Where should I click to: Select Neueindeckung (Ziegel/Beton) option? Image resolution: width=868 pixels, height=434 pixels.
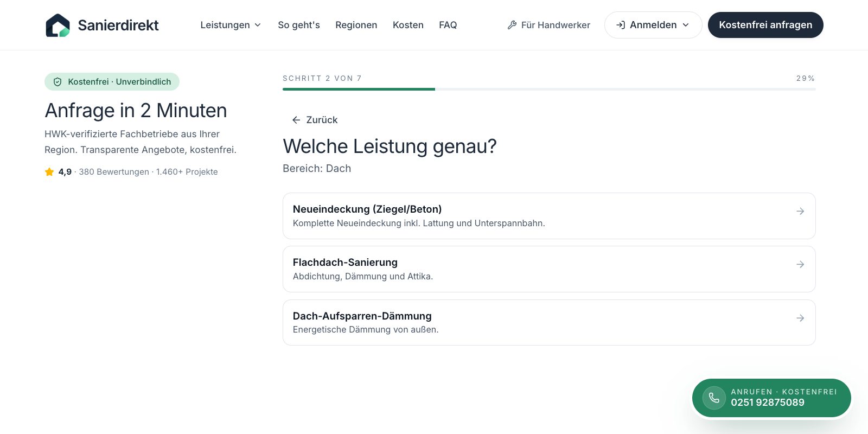(549, 216)
